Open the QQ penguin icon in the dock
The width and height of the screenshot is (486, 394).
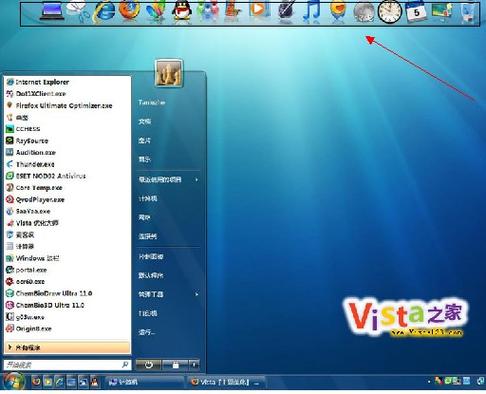[x=182, y=12]
